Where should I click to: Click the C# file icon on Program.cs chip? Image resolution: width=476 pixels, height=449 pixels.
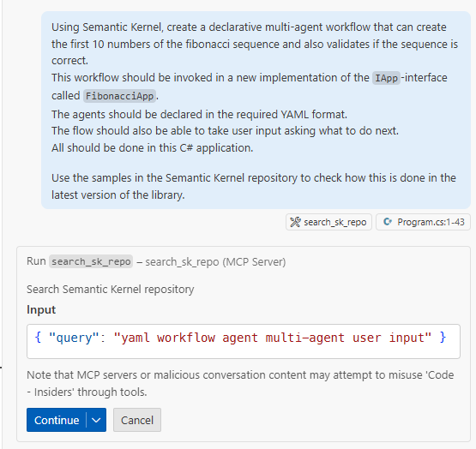click(388, 222)
